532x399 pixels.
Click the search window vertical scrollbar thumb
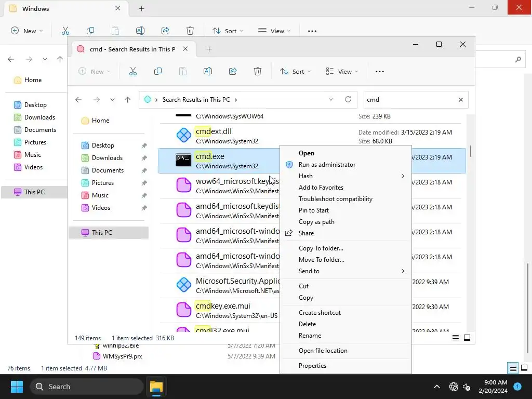471,151
